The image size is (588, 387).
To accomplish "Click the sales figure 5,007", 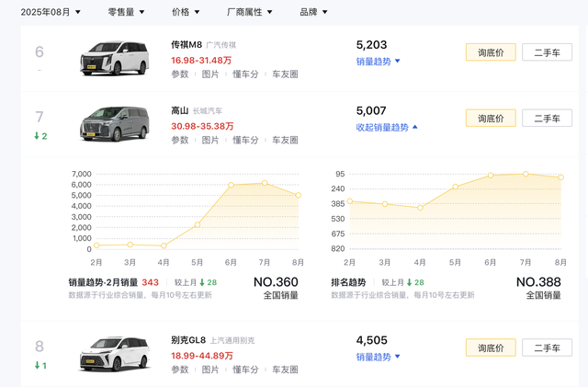I will (371, 110).
